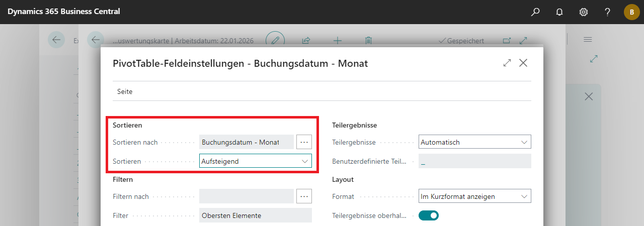The height and width of the screenshot is (226, 644).
Task: Open the Teilergebnisse Automatisch dropdown
Action: 474,142
